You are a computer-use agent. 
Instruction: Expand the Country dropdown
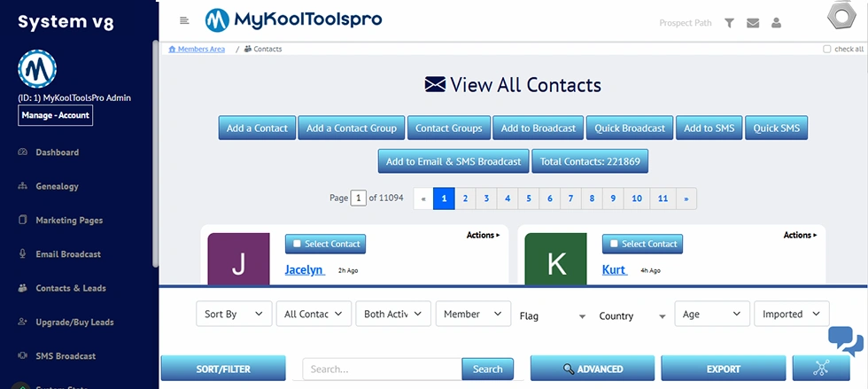(x=632, y=315)
